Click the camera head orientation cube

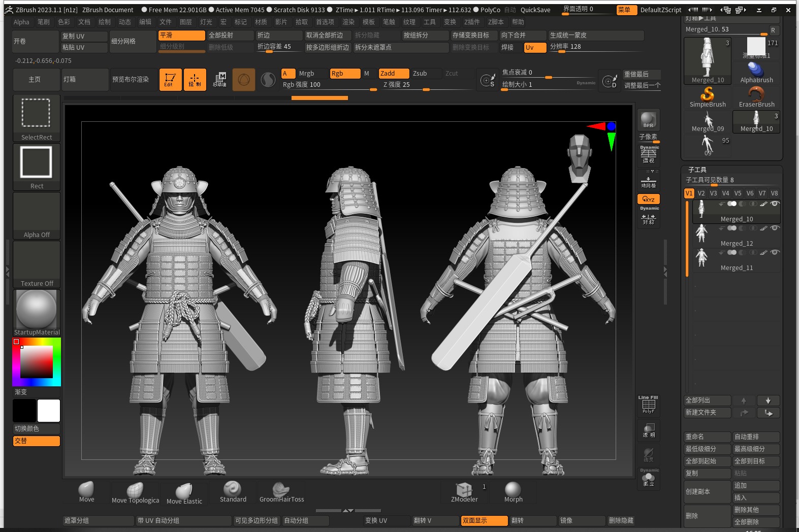coord(579,157)
